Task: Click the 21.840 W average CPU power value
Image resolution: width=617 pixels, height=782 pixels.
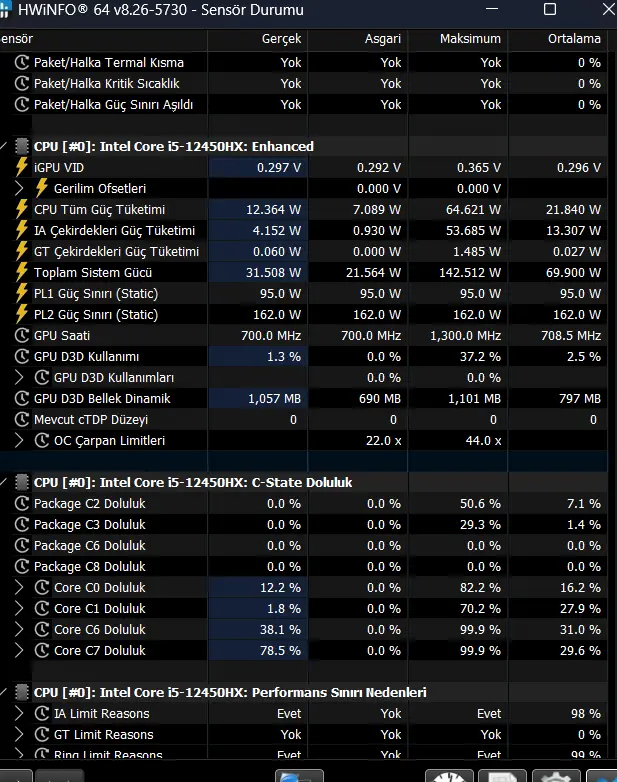Action: [573, 209]
